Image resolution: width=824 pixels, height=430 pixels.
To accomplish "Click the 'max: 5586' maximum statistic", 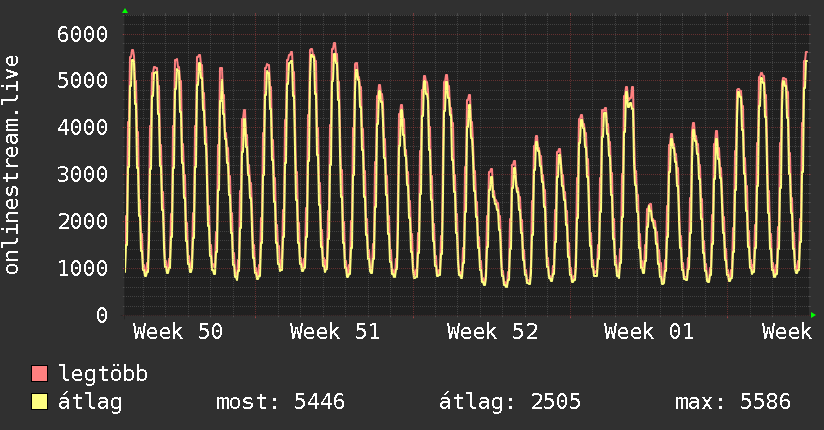I will (733, 403).
